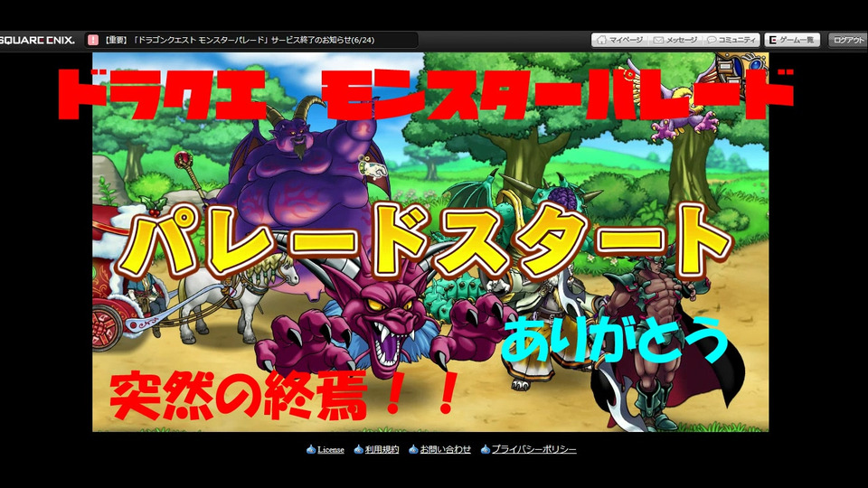868x488 pixels.
Task: Click the slime icon beside License
Action: tap(311, 449)
